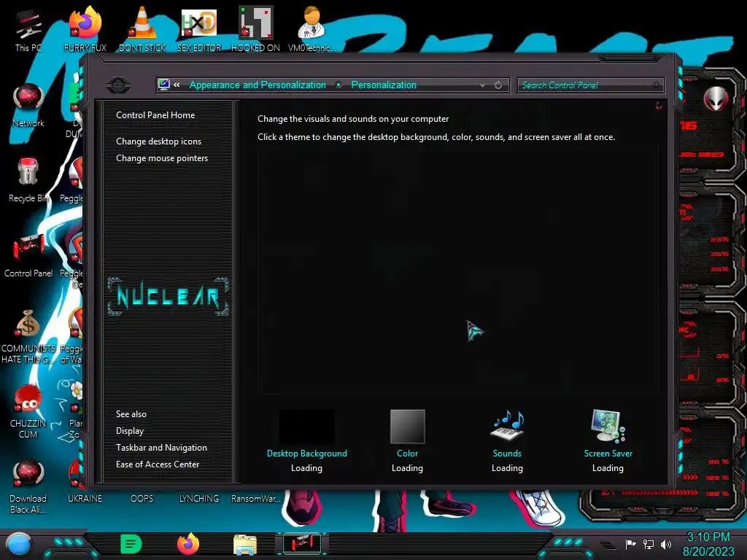Image resolution: width=747 pixels, height=560 pixels.
Task: Select the red fuzzy Chuzzle desktop shortcut
Action: point(28,411)
